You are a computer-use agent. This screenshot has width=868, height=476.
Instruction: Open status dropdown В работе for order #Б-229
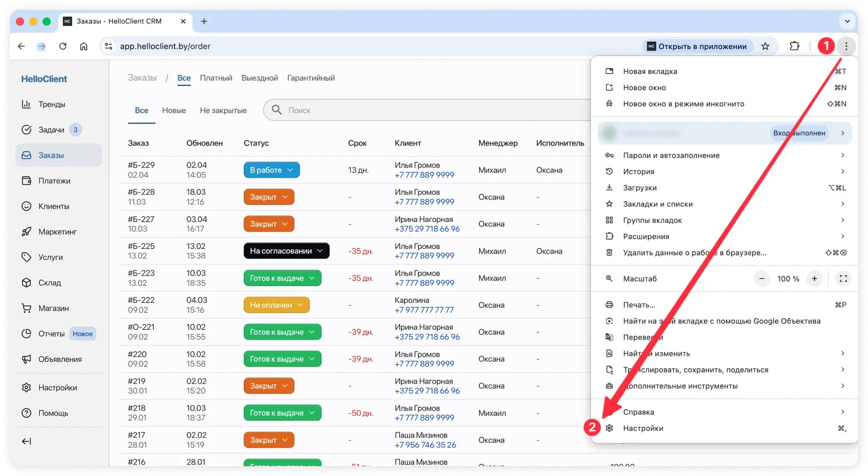pos(271,170)
